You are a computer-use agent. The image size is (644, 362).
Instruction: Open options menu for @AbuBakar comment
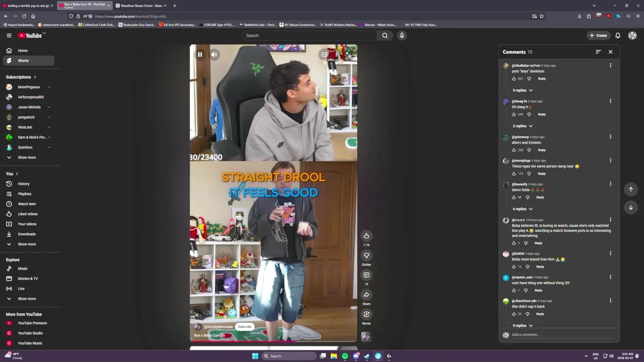(610, 65)
